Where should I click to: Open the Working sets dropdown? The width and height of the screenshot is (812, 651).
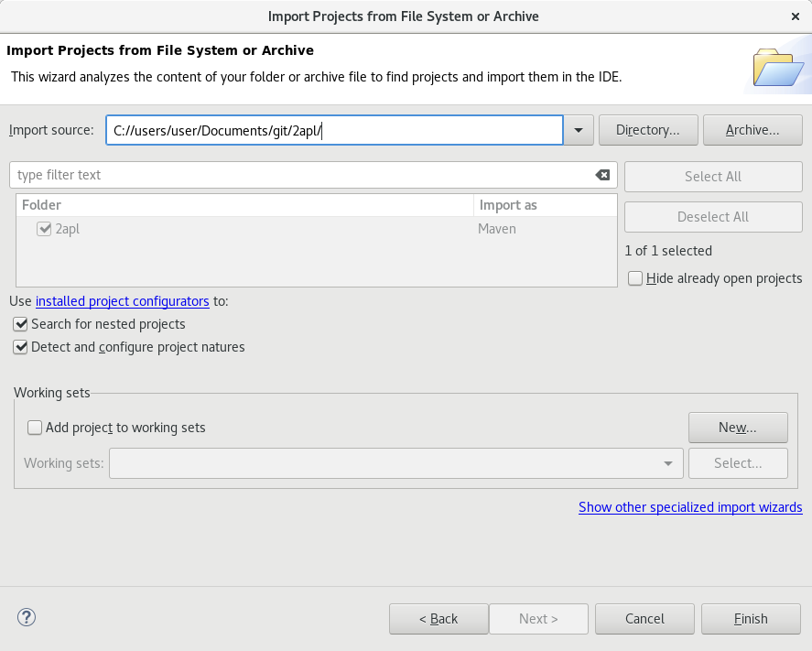pyautogui.click(x=667, y=463)
